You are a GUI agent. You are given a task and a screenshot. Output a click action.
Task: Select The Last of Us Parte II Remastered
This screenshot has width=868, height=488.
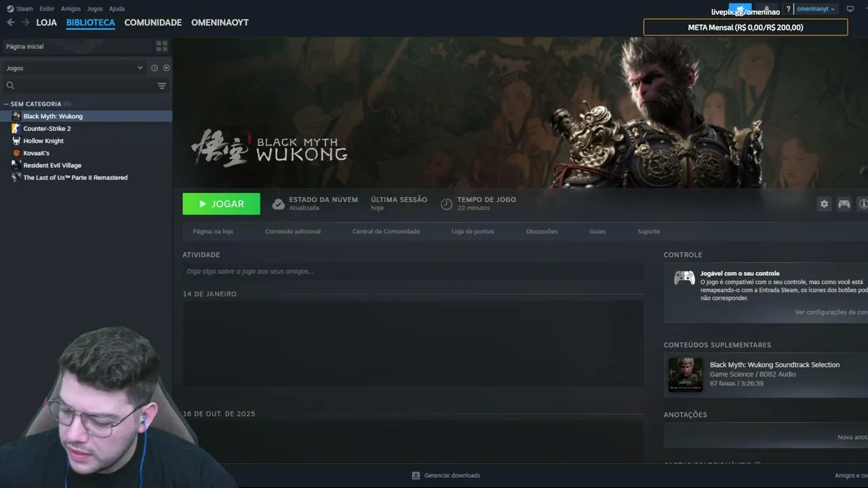pyautogui.click(x=86, y=178)
